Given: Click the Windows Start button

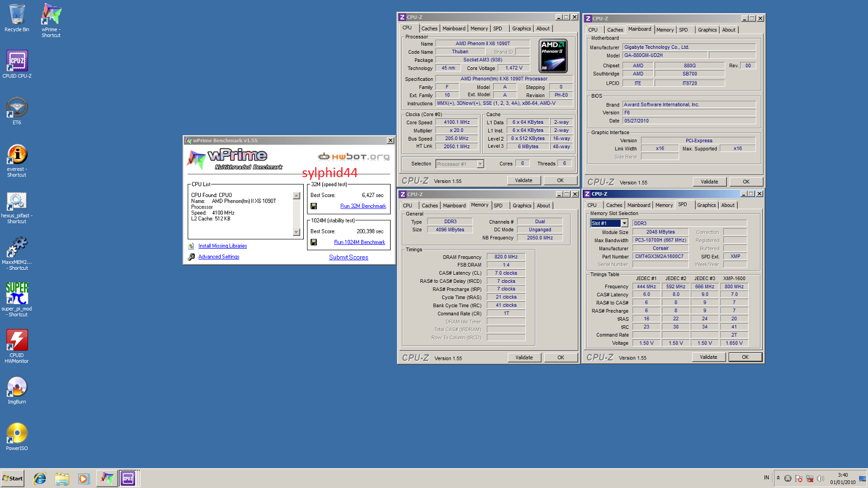Looking at the screenshot, I should tap(12, 478).
